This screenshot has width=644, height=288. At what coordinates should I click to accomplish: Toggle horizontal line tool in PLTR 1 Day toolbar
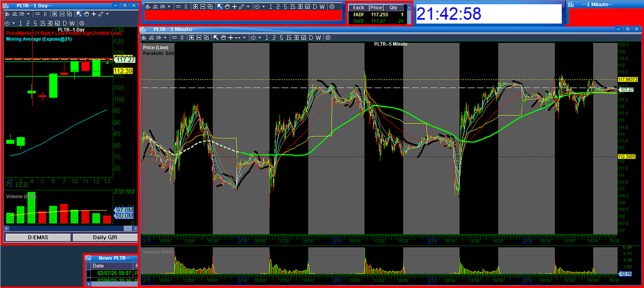point(38,14)
